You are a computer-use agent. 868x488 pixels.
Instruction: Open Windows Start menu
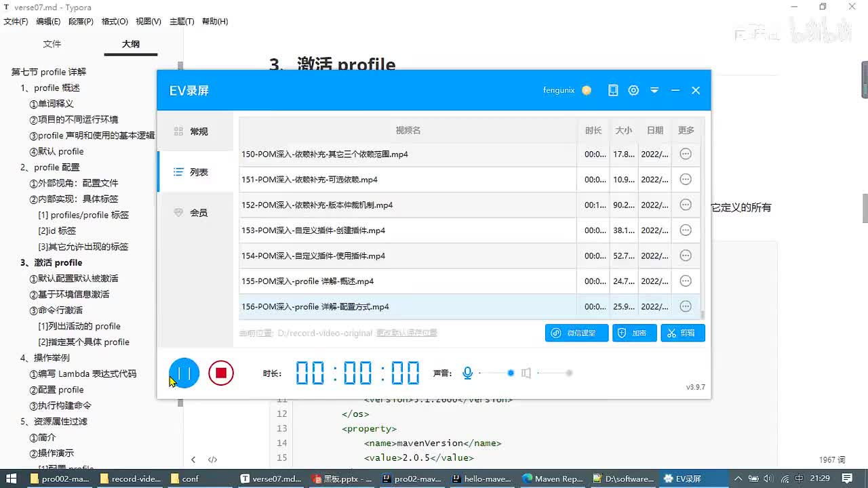[x=11, y=479]
